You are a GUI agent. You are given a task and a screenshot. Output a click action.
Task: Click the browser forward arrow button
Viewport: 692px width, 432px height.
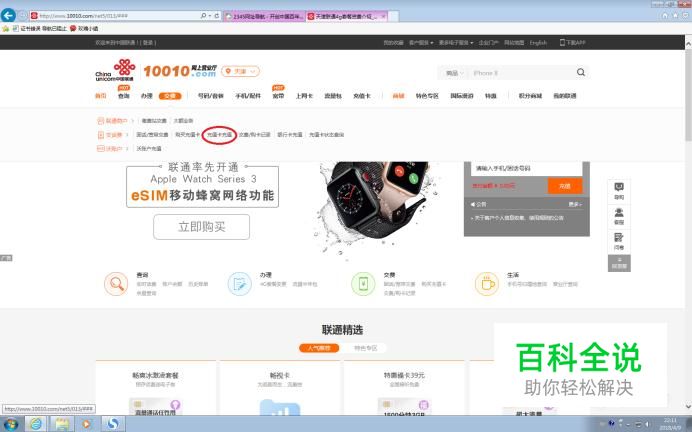pyautogui.click(x=23, y=15)
